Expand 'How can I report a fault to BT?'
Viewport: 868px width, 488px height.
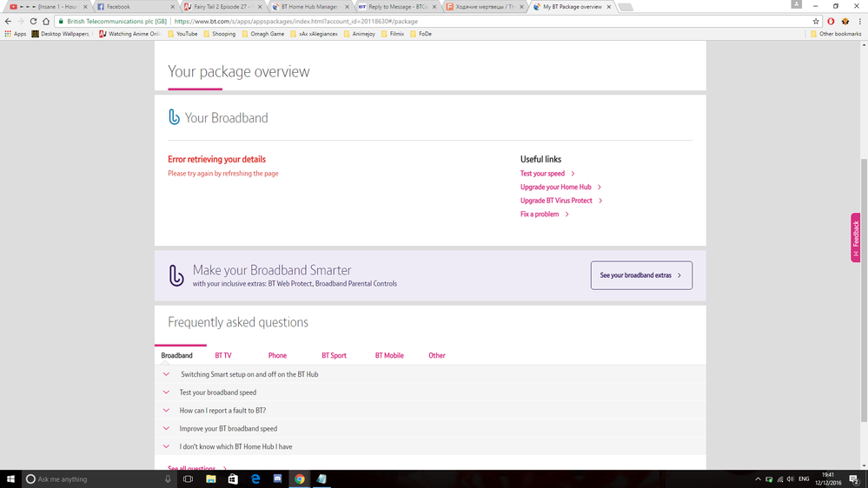430,411
